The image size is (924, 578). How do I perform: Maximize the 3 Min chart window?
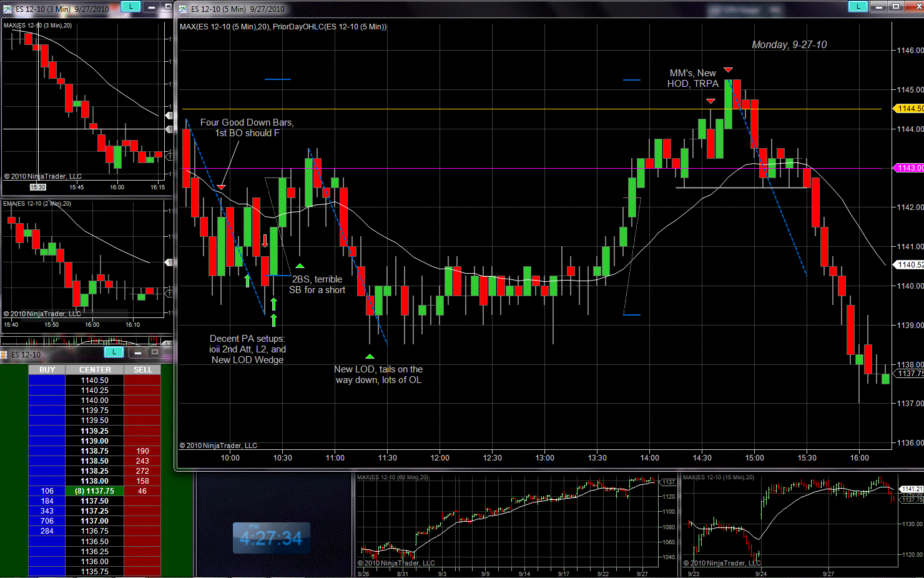coord(167,7)
